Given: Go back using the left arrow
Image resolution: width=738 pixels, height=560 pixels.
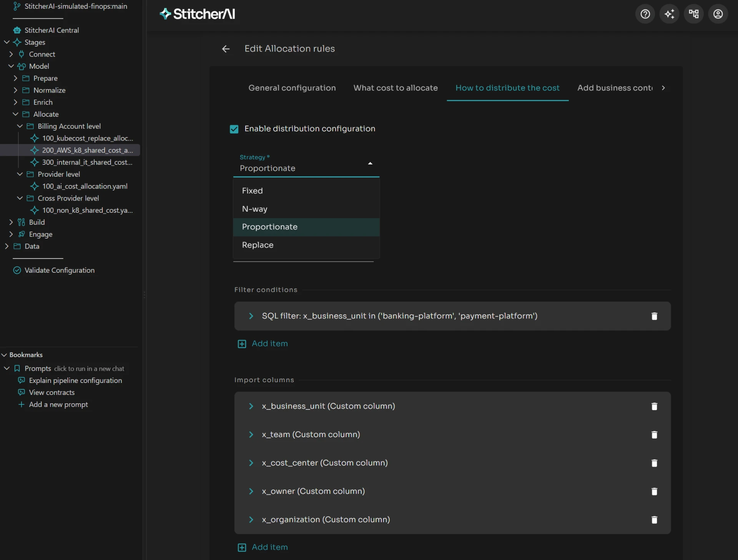Looking at the screenshot, I should point(226,49).
